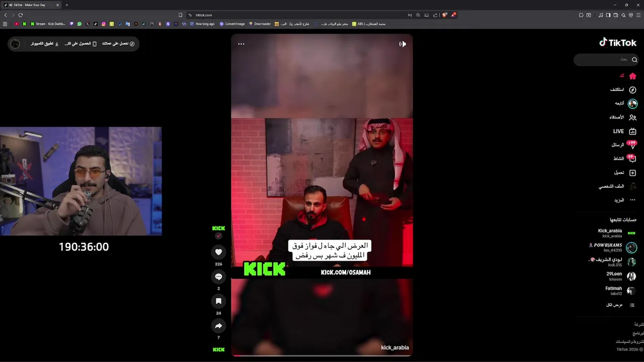This screenshot has width=644, height=362.
Task: Open Activity (النشاط) notifications icon
Action: coord(632,159)
